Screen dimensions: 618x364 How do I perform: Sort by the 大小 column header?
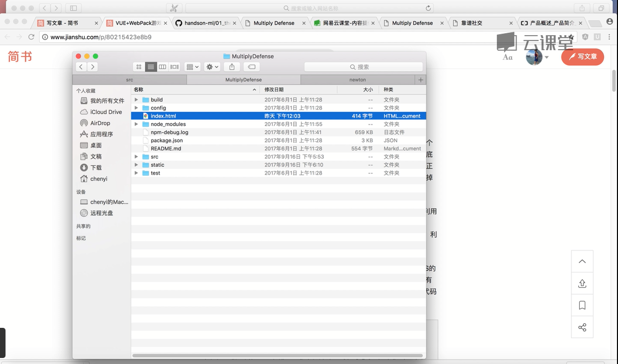pos(357,89)
